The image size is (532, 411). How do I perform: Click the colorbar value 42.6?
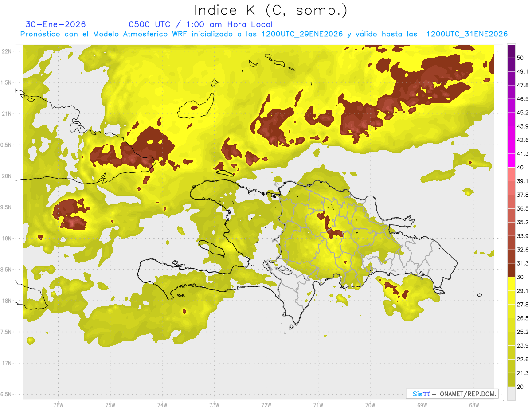pyautogui.click(x=523, y=140)
